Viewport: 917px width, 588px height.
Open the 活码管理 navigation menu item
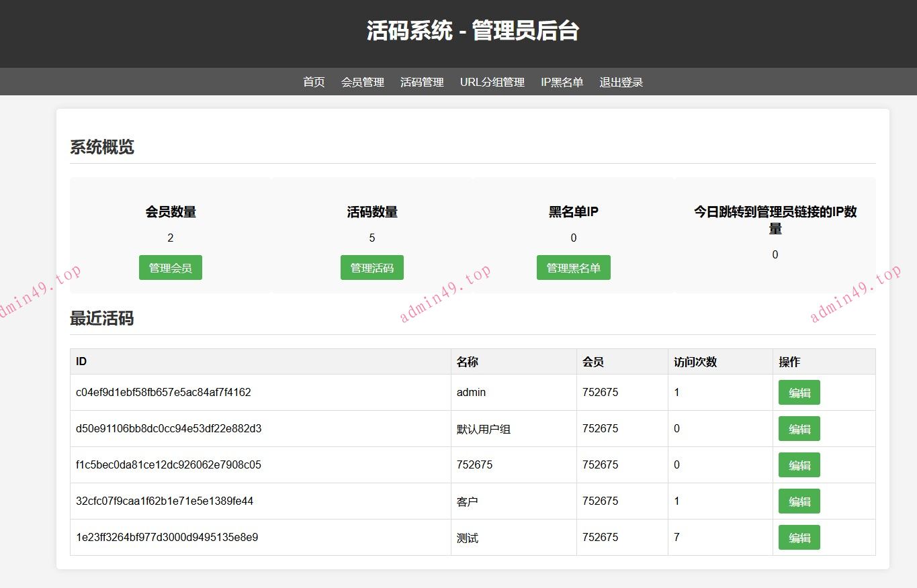(422, 82)
